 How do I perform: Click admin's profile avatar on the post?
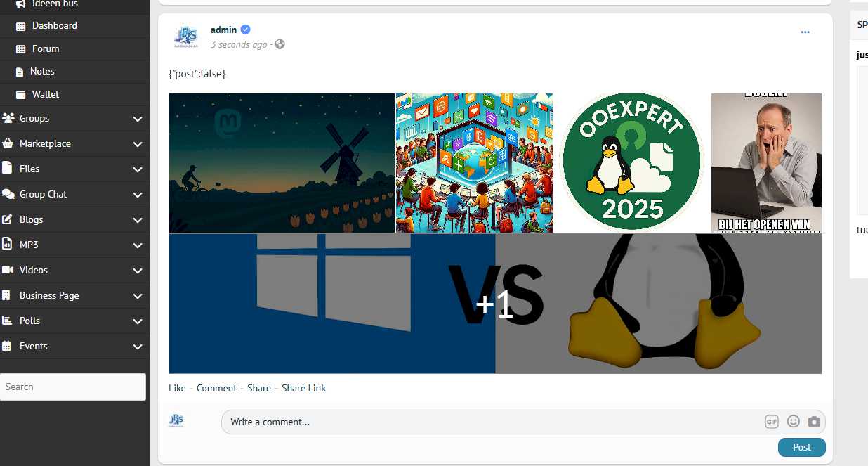click(186, 37)
